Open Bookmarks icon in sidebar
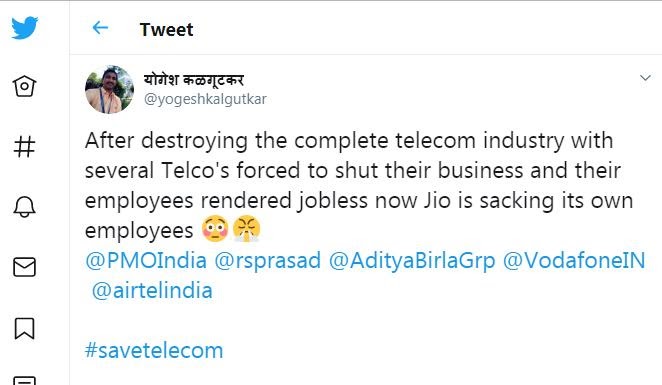 pos(24,328)
